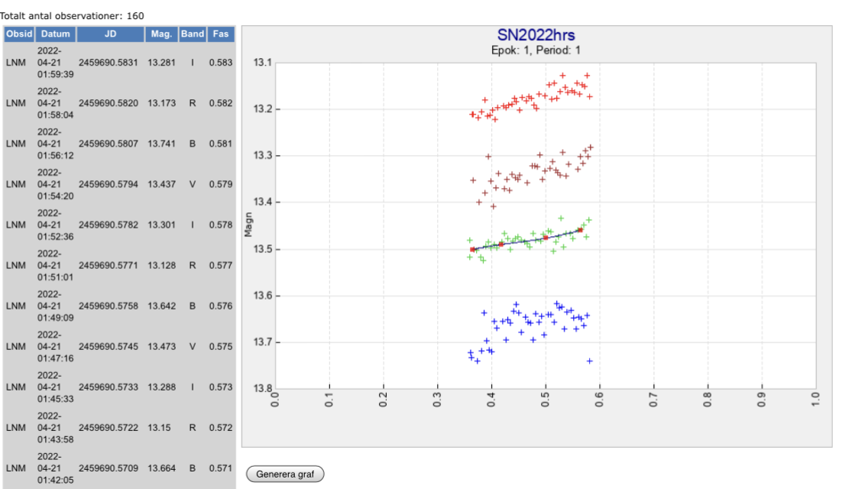The width and height of the screenshot is (868, 489).
Task: Click the Fas column header
Action: [x=220, y=34]
